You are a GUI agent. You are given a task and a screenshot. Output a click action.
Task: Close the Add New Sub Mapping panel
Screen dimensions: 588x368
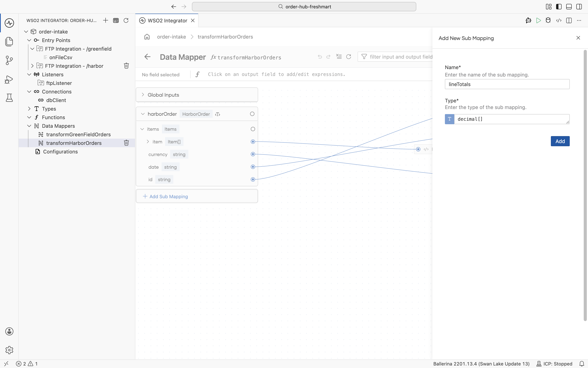[x=578, y=38]
